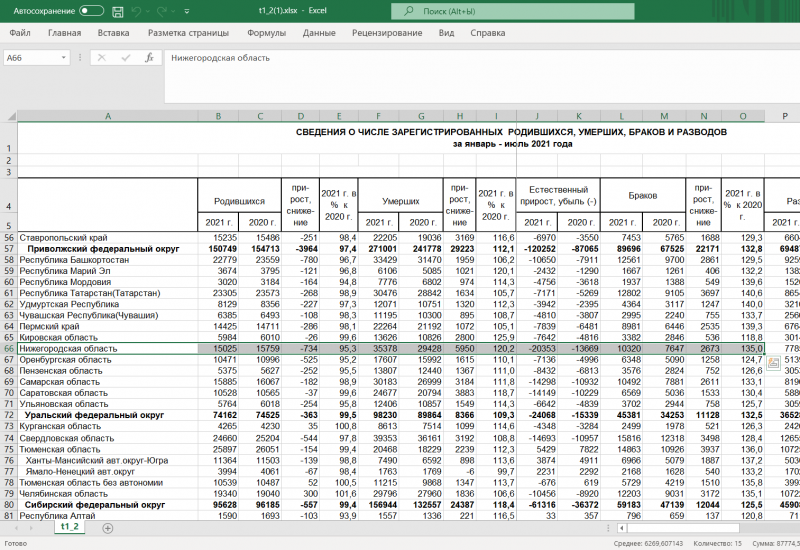Toggle the AutoSave switch
The height and width of the screenshot is (550, 800).
click(92, 11)
